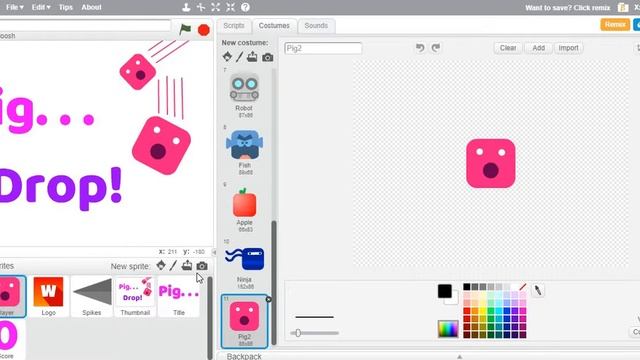The image size is (640, 360).
Task: Undo last paint editor change
Action: tap(420, 48)
